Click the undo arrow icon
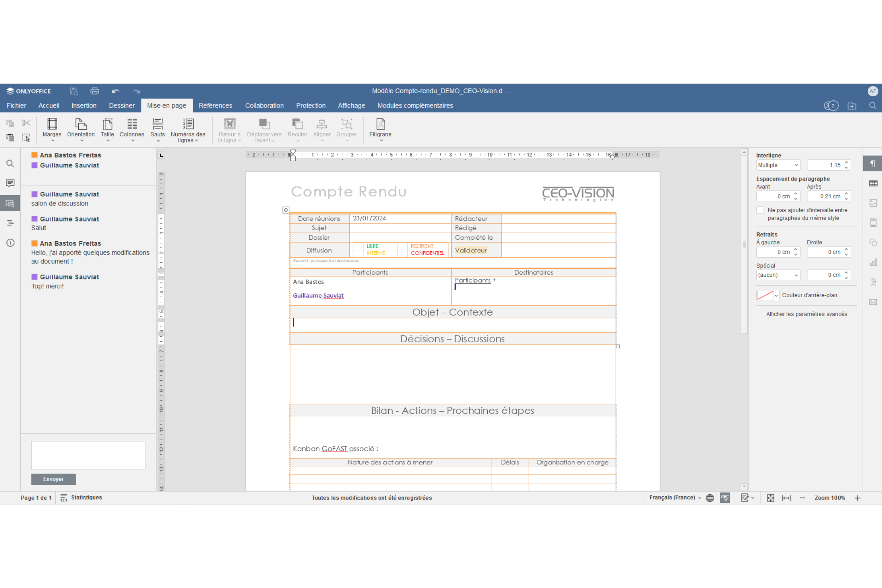This screenshot has width=882, height=588. click(115, 91)
